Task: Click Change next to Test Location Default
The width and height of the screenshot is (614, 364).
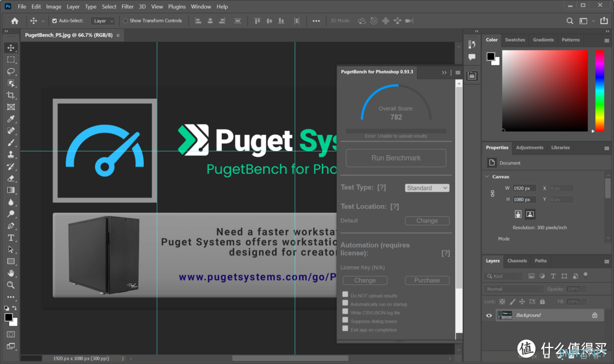Action: [x=427, y=221]
